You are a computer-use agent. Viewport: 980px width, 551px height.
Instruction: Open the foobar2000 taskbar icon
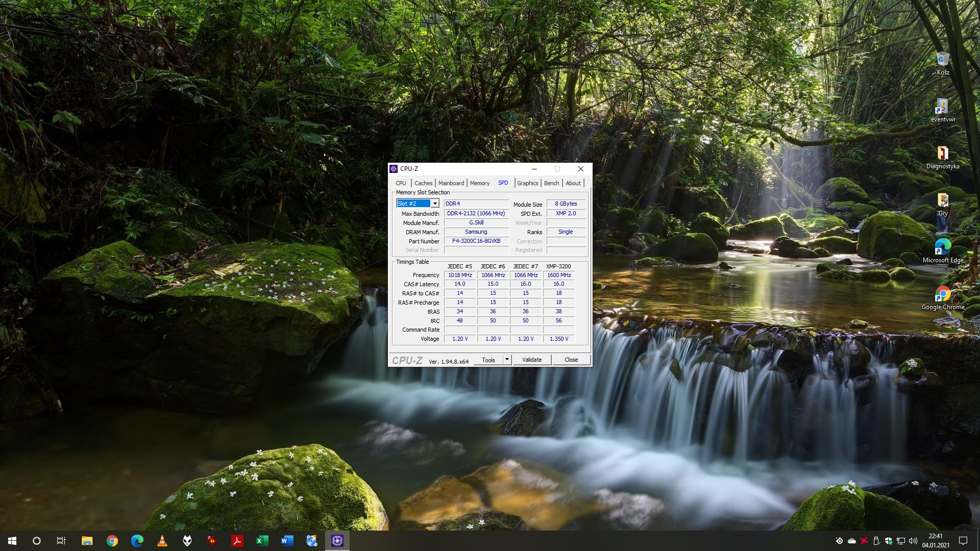(187, 541)
